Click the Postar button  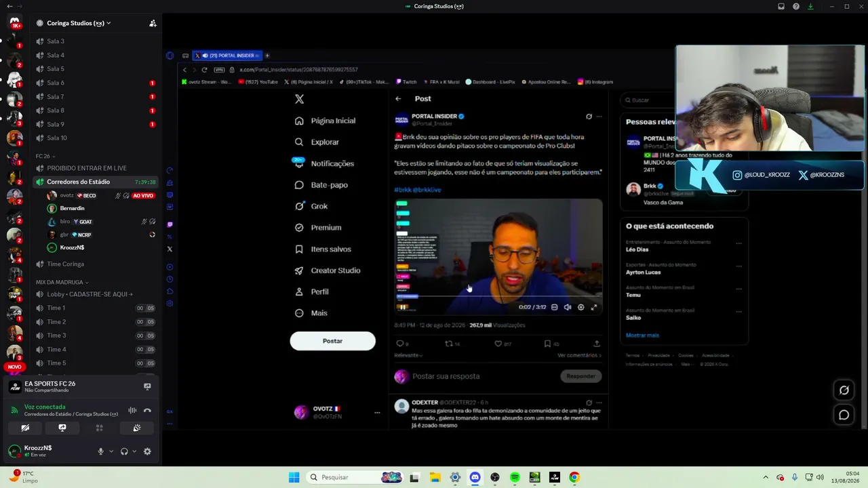pos(332,341)
